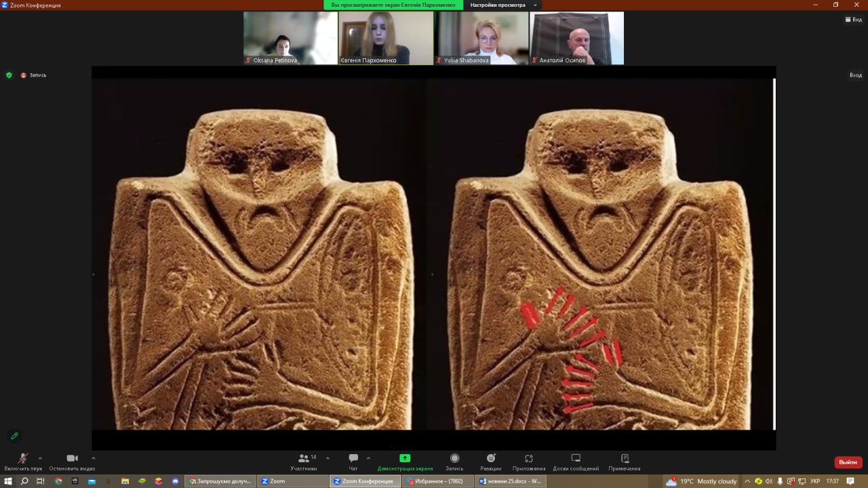
Task: Switch to новини 25.docx Word window
Action: pyautogui.click(x=510, y=481)
